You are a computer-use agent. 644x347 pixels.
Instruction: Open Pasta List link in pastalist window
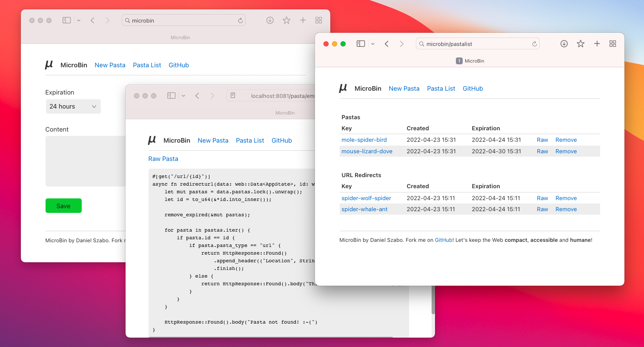click(441, 89)
